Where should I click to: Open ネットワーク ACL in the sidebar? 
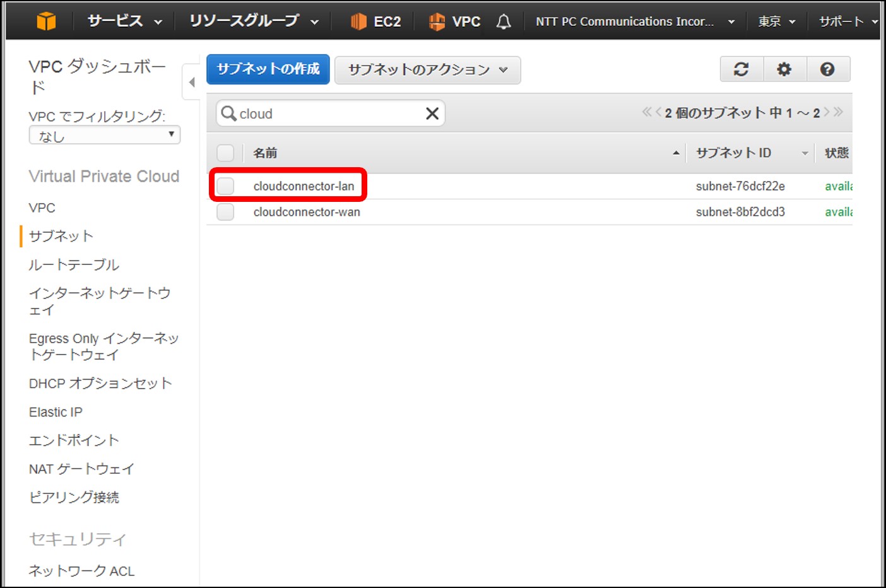pos(82,571)
